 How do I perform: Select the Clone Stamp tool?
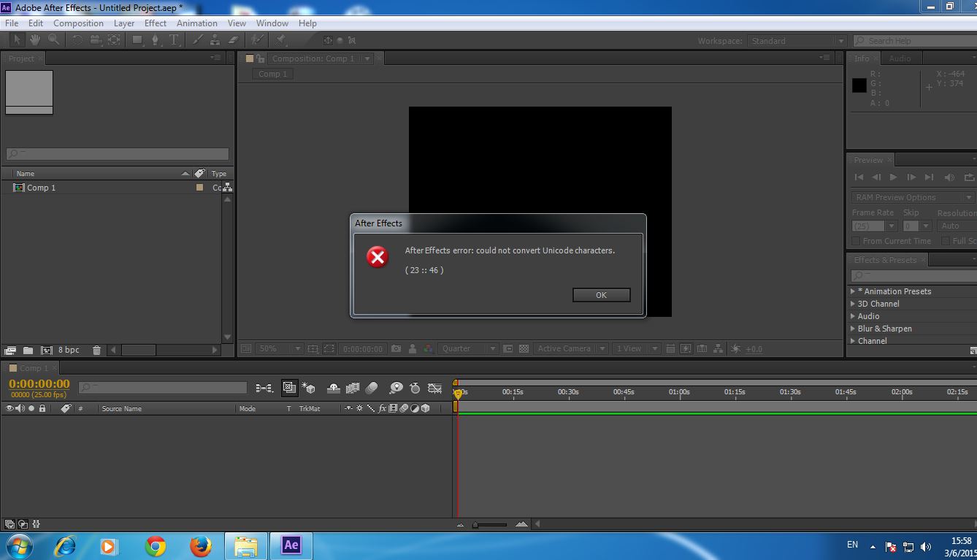215,40
